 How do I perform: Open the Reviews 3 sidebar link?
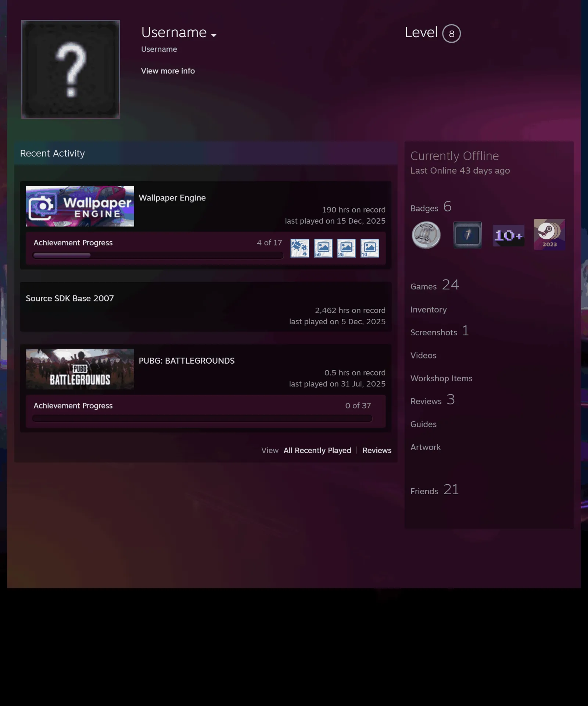(433, 400)
